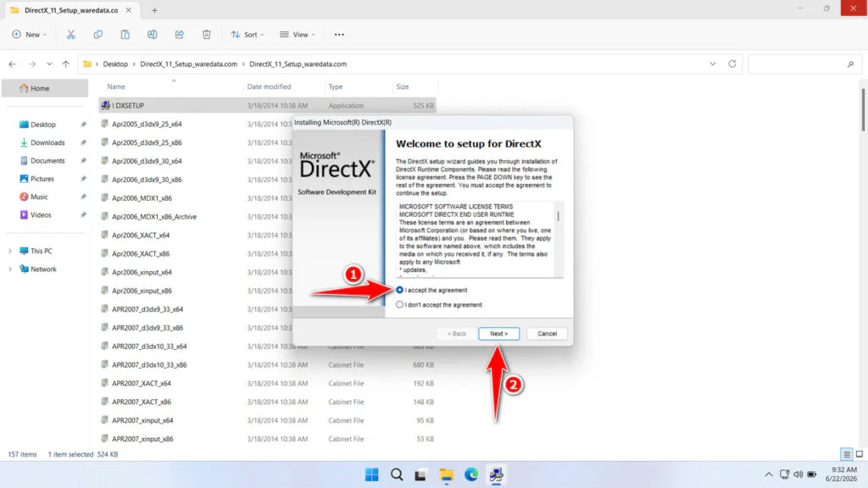This screenshot has width=868, height=488.
Task: Open File Explorer from the taskbar
Action: [x=446, y=474]
